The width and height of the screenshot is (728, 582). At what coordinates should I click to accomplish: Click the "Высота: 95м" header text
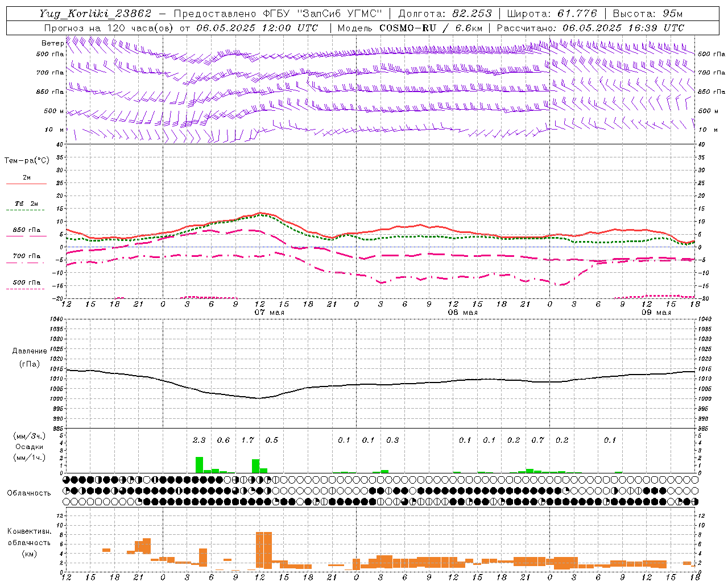click(648, 14)
